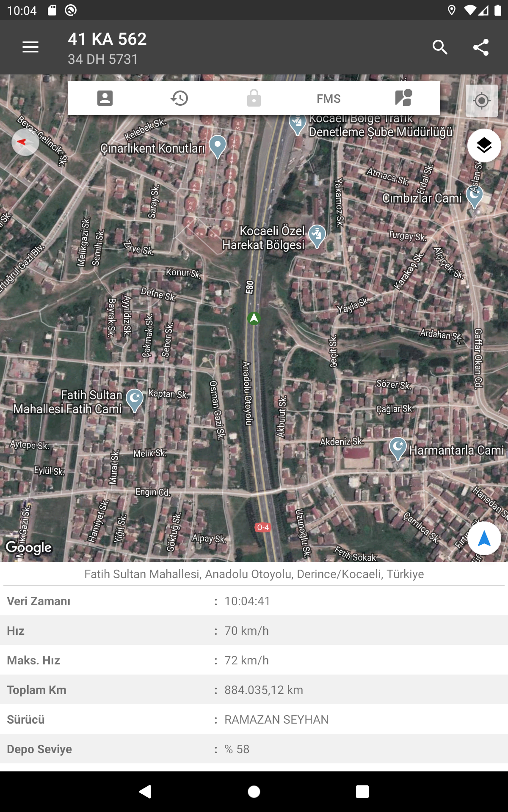Tap the Google logo on map

pos(28,547)
